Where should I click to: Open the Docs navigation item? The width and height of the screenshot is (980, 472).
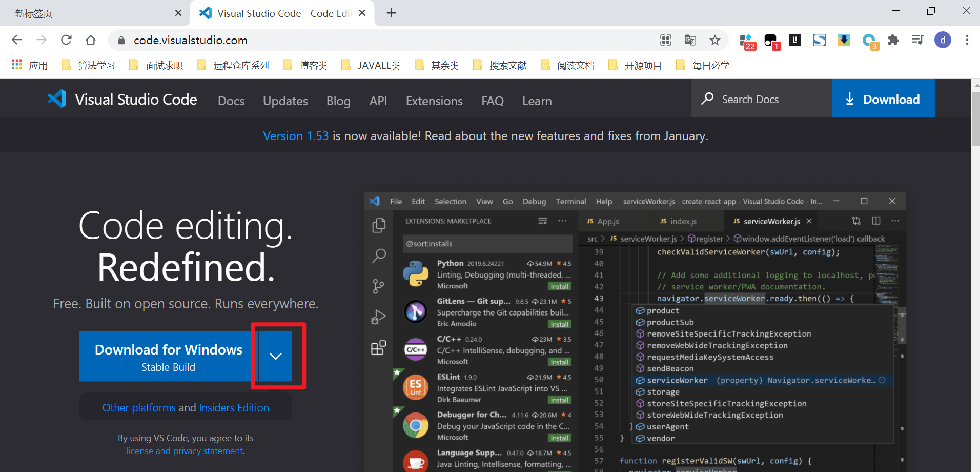pyautogui.click(x=231, y=101)
